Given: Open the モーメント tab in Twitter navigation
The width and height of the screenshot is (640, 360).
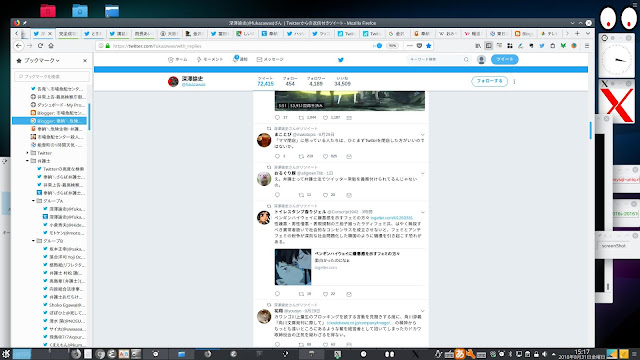Looking at the screenshot, I should click(x=210, y=60).
